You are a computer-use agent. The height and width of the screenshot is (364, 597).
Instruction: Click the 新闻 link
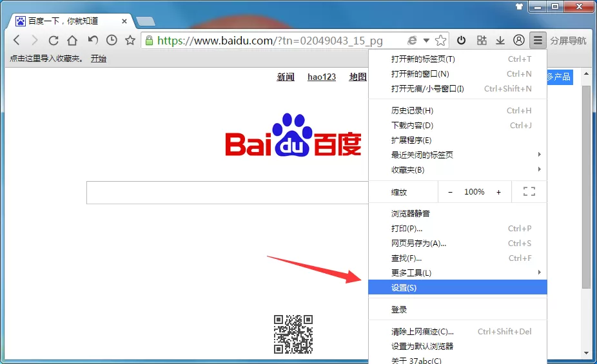(x=286, y=77)
